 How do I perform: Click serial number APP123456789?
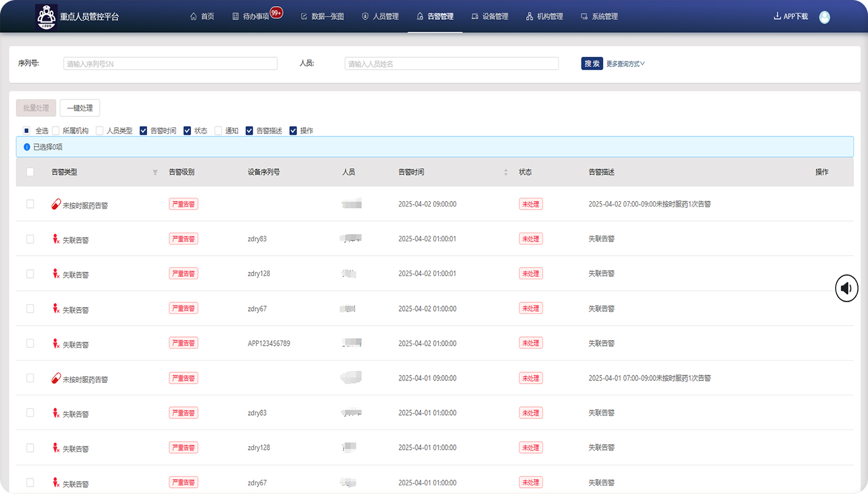pos(269,343)
